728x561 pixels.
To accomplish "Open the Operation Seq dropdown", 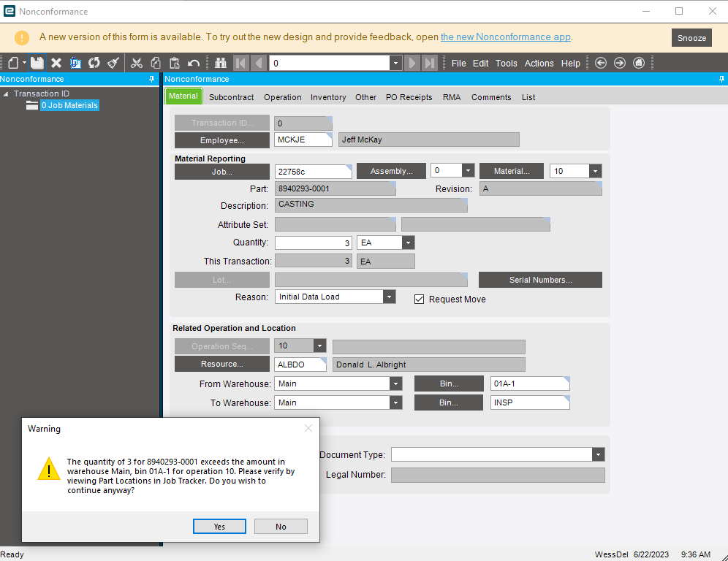I will 319,346.
